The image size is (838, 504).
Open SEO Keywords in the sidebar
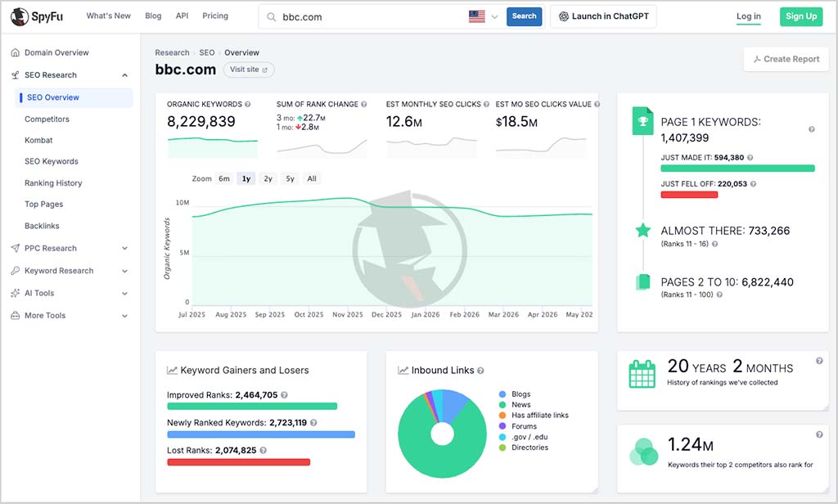click(x=52, y=161)
